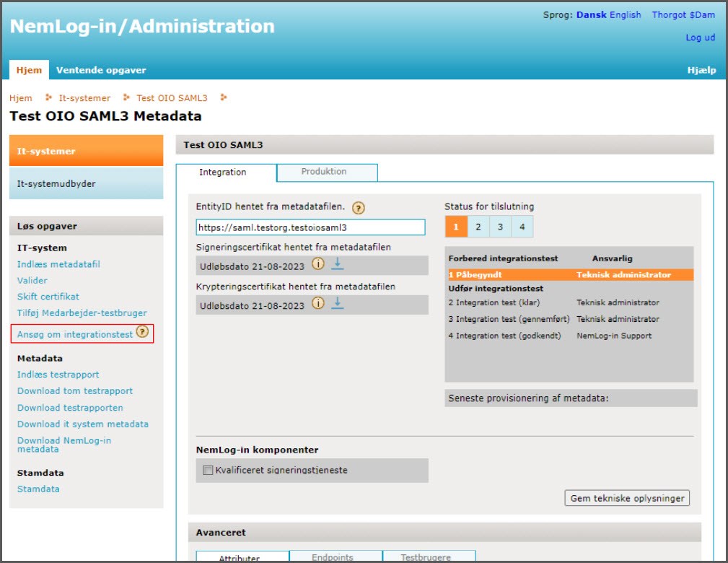Show info for signing certificate expiry

[317, 264]
